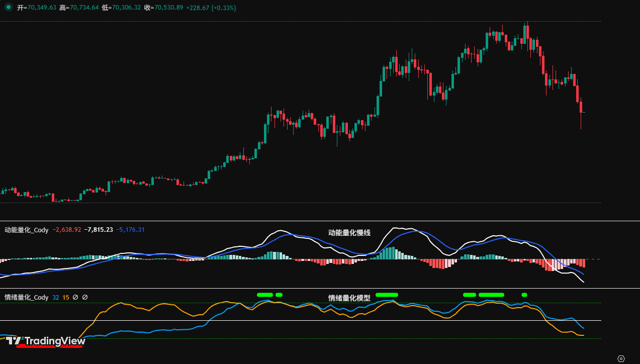Select the blue value -5,176.31 in 动能量化 legend
The image size is (640, 364).
pos(130,230)
